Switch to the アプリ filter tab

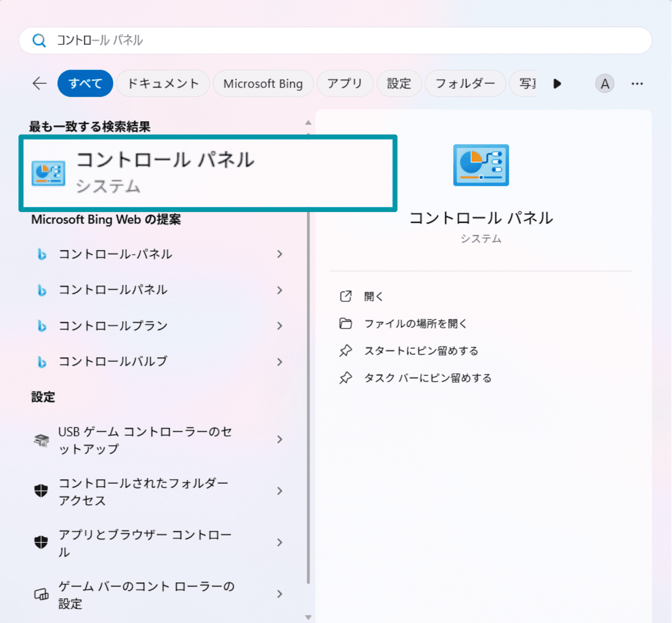coord(345,83)
